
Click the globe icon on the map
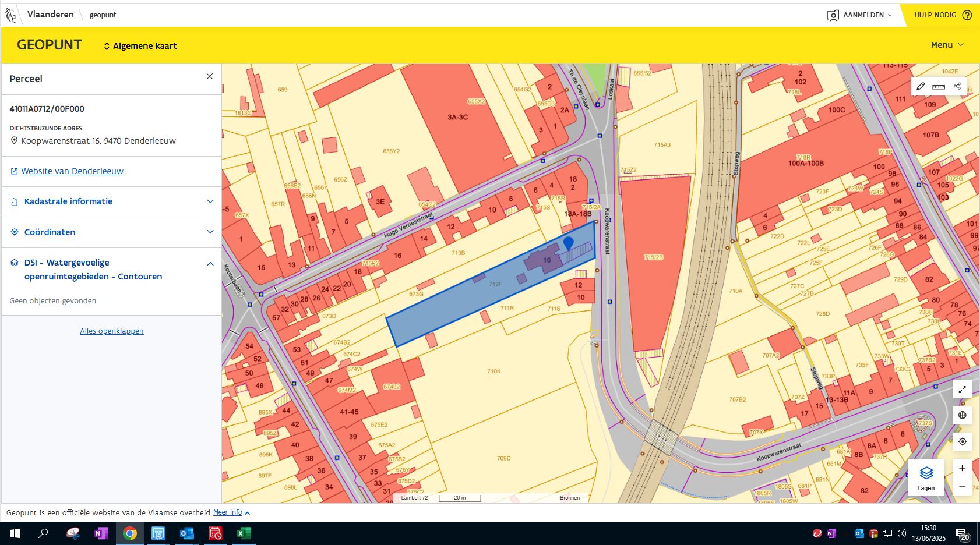pyautogui.click(x=962, y=415)
